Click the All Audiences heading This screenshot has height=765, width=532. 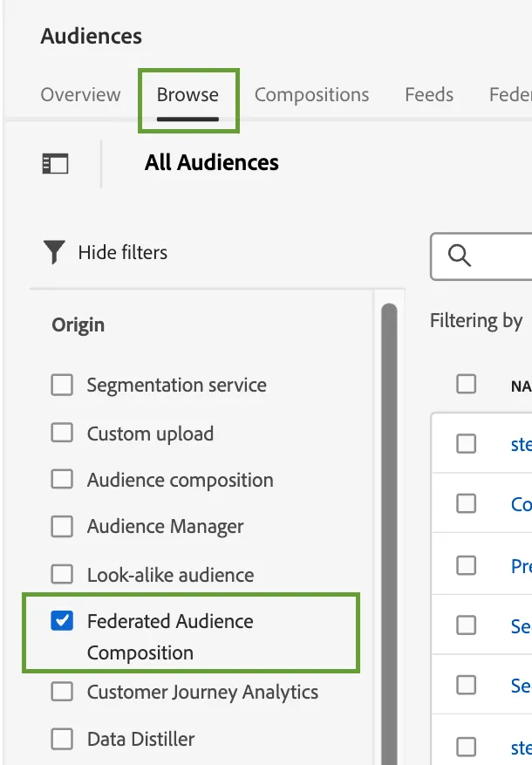point(212,162)
